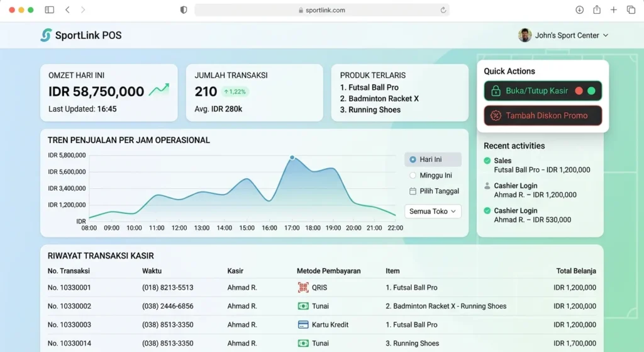Click the No. Transaksi column header
The image size is (644, 352).
coord(69,271)
